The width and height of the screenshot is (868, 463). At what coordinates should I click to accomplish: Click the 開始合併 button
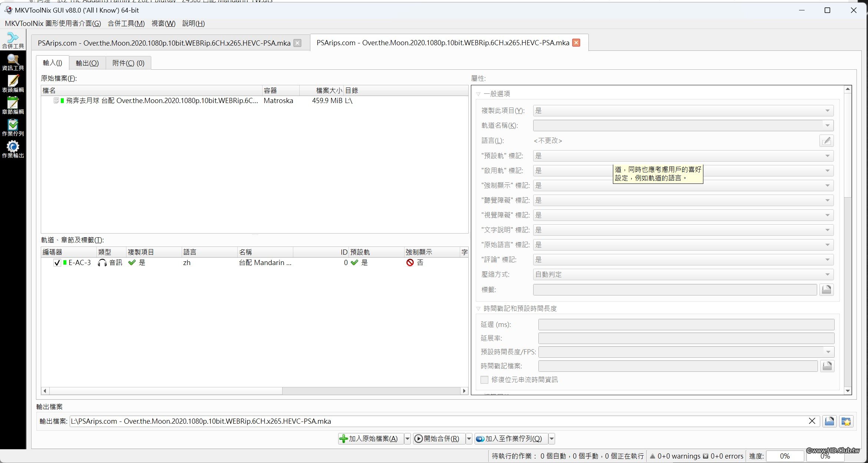coord(438,439)
